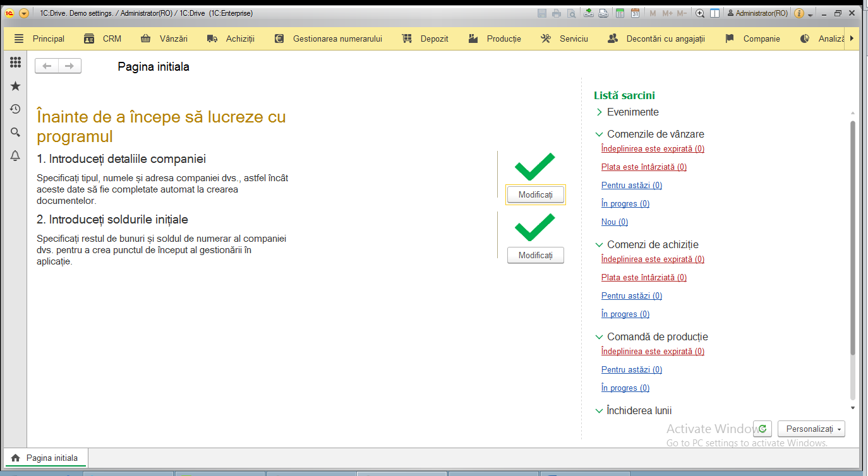
Task: Click scrollbar down arrow in task list
Action: tap(853, 408)
